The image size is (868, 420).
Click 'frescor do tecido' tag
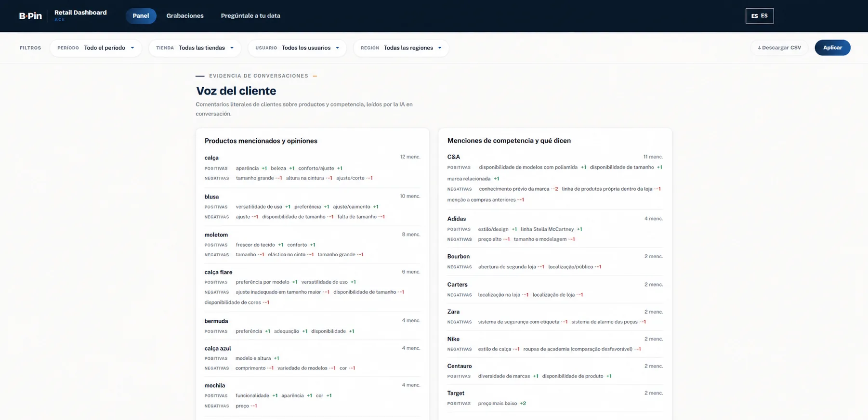point(255,245)
